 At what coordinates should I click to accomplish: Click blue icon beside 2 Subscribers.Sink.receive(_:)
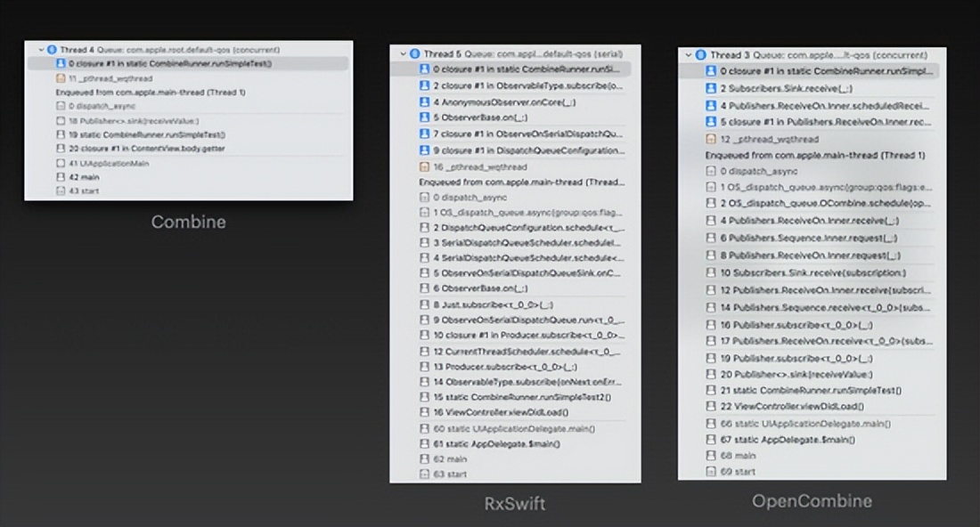(711, 88)
